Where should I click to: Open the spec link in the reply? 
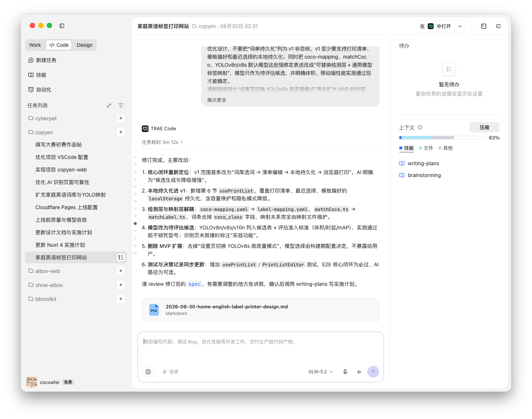pos(195,284)
